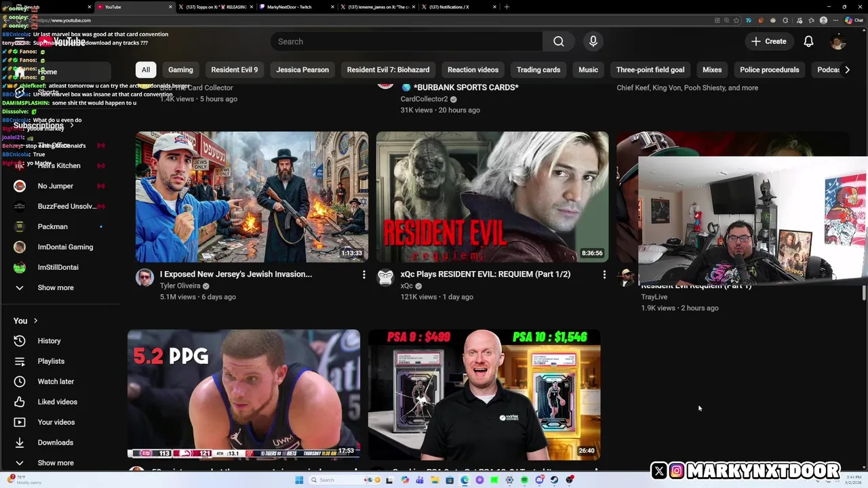Select the Police procedurals chip

coord(769,70)
